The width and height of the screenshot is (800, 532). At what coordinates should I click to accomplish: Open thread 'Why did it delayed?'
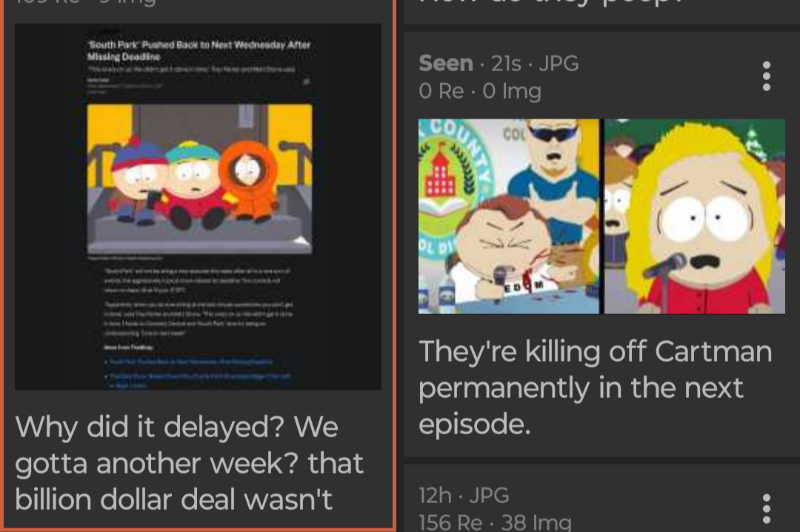(189, 463)
